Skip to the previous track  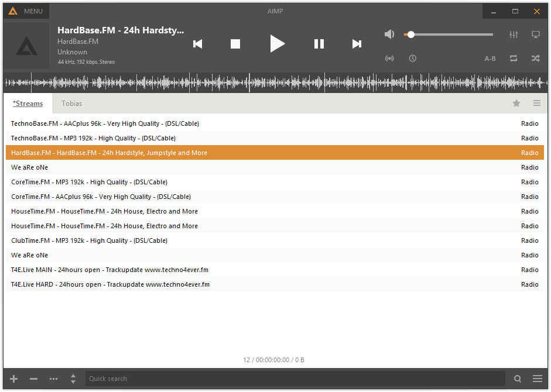click(x=197, y=44)
